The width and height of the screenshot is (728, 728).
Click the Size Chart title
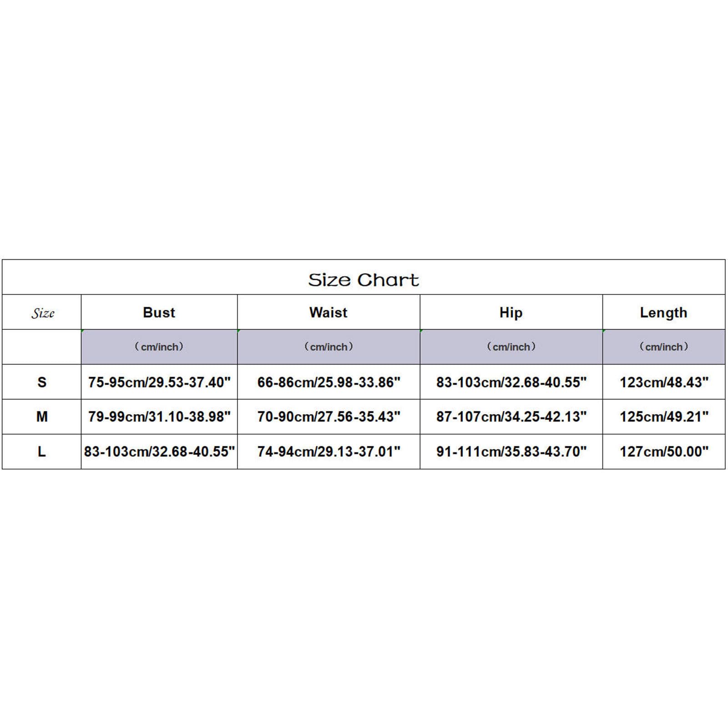(364, 280)
